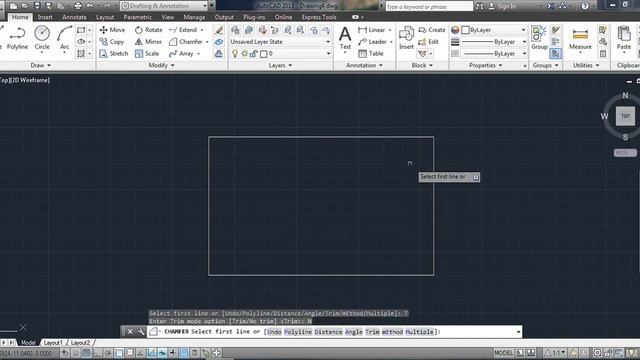Click the Paste button

click(x=624, y=38)
